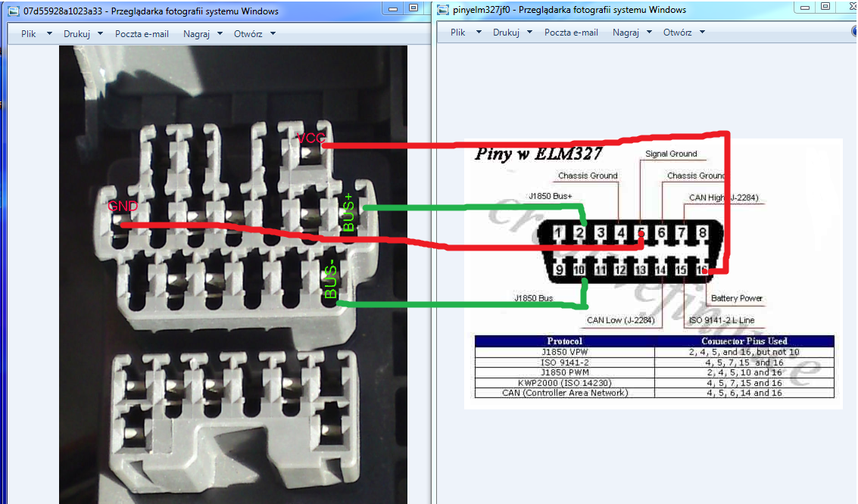The image size is (858, 504).
Task: Open the Plik dropdown in the 07d55928a1023a33 window
Action: [x=36, y=34]
